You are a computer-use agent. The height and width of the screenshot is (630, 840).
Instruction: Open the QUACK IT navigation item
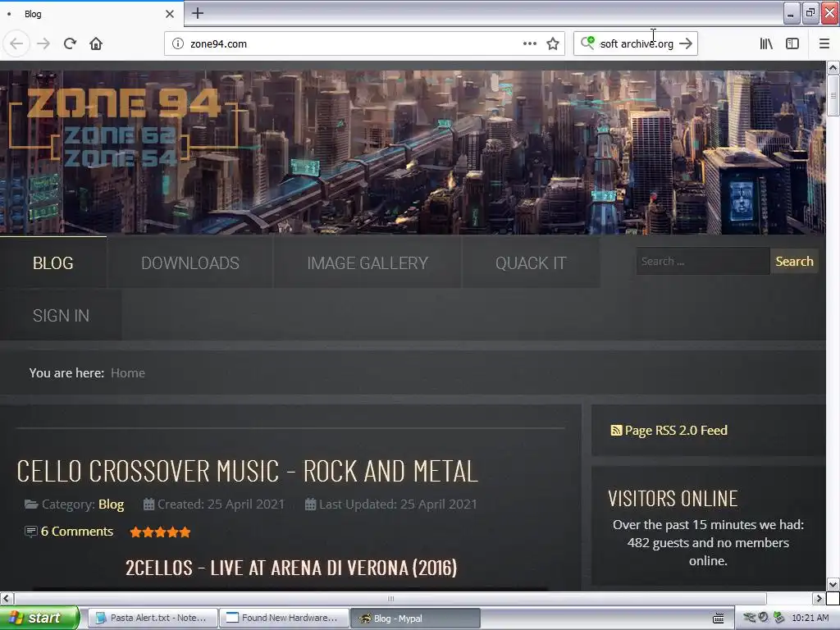tap(531, 263)
